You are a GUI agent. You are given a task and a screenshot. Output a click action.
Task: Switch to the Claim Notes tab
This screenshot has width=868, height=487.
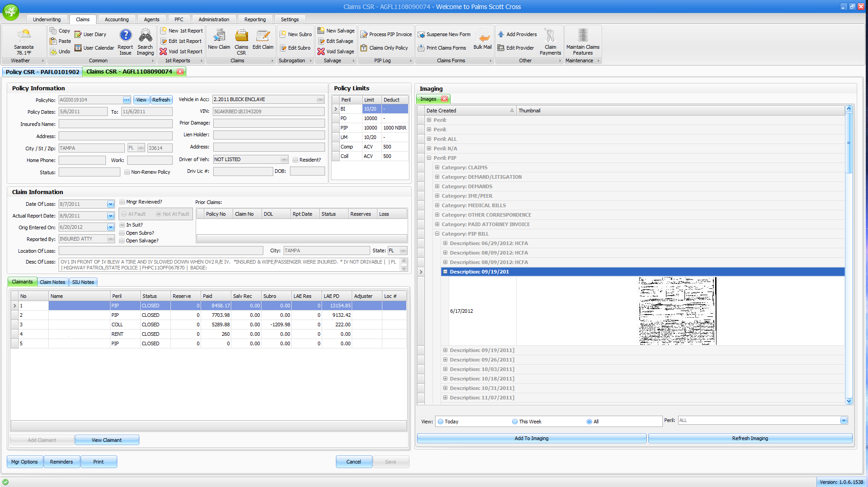coord(52,282)
